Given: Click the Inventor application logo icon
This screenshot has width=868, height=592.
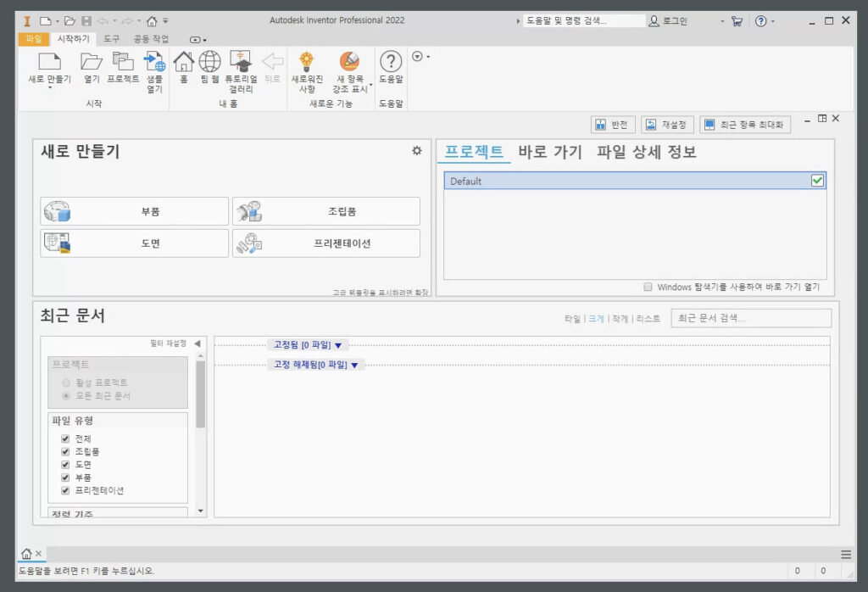Looking at the screenshot, I should [26, 21].
